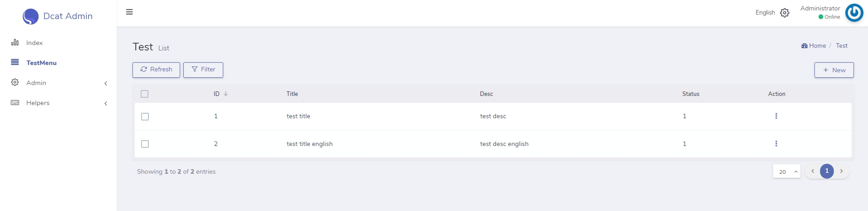The width and height of the screenshot is (868, 211).
Task: Open actions menu for test title row
Action: coord(776,116)
